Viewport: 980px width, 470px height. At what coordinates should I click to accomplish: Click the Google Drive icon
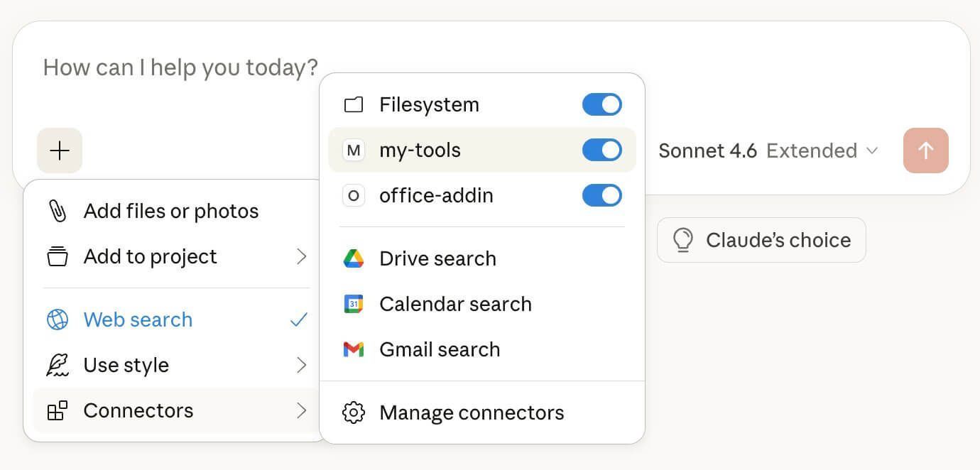[354, 258]
